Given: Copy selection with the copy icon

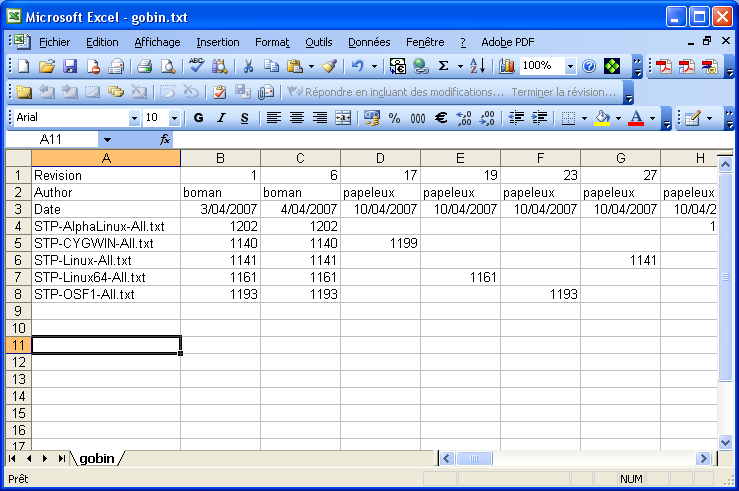Looking at the screenshot, I should pos(271,66).
